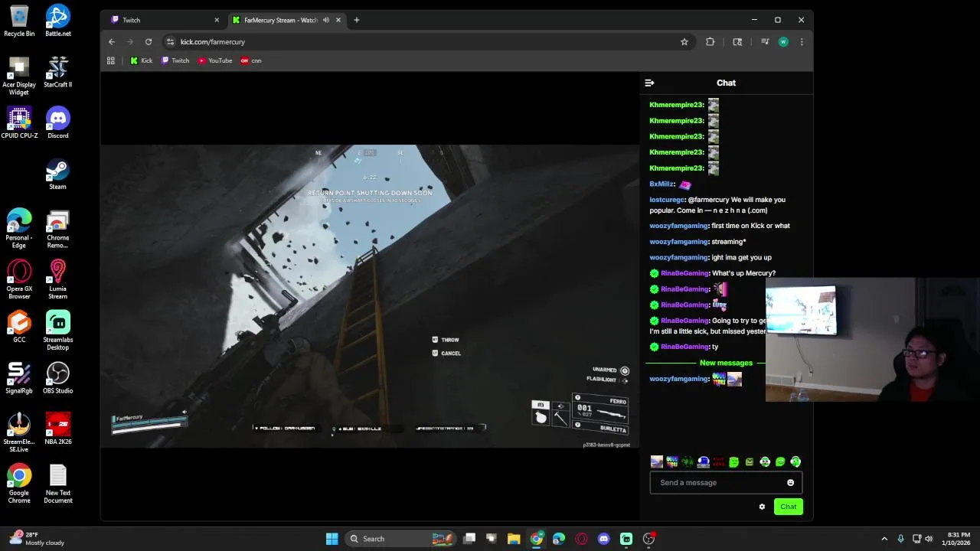Click username lostcuregc in chat
Screen dimensions: 980x551
pos(666,200)
